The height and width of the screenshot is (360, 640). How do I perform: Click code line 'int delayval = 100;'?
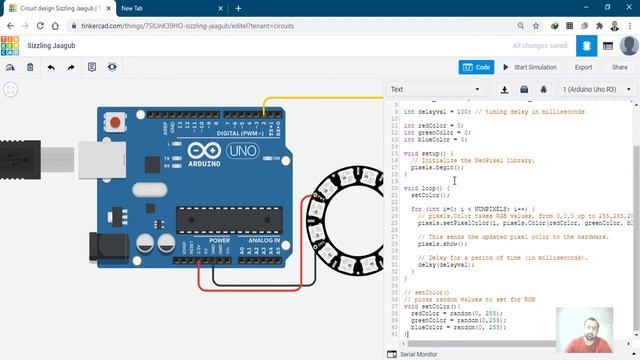tap(437, 111)
